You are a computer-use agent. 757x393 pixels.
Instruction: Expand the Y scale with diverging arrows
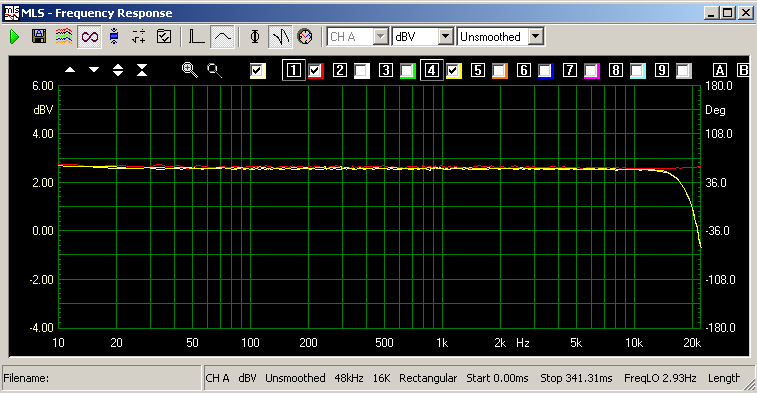point(118,70)
